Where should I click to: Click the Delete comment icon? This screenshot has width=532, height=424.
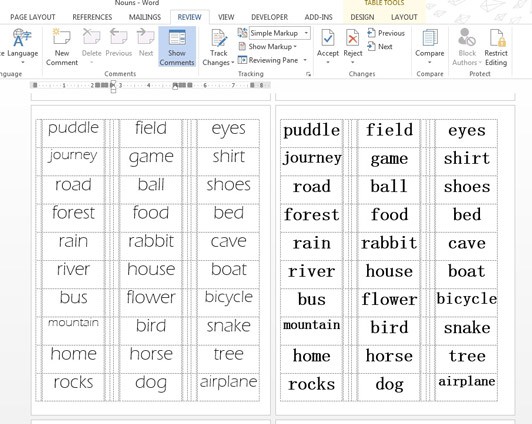click(x=91, y=37)
